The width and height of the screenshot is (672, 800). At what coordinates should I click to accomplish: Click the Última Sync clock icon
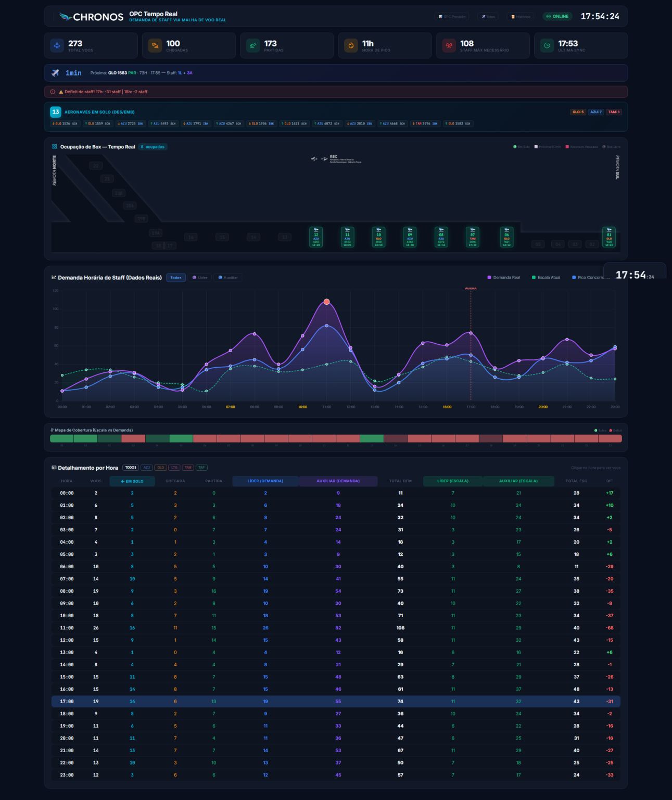547,45
